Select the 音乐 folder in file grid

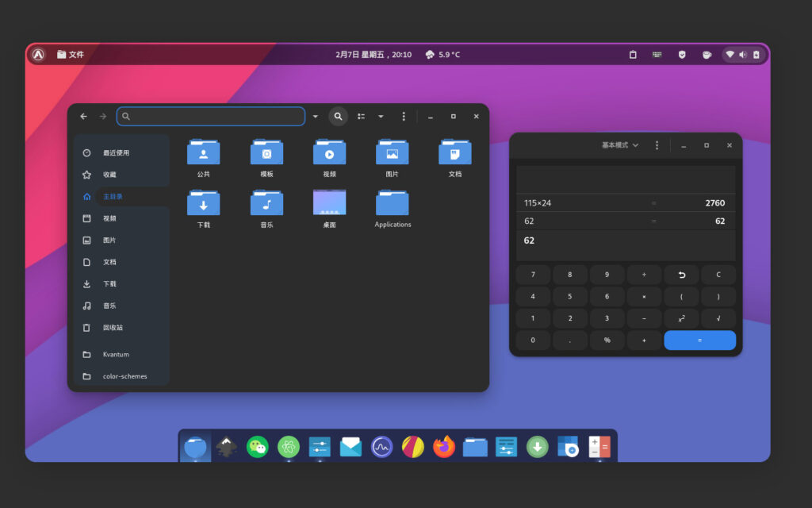pyautogui.click(x=266, y=203)
